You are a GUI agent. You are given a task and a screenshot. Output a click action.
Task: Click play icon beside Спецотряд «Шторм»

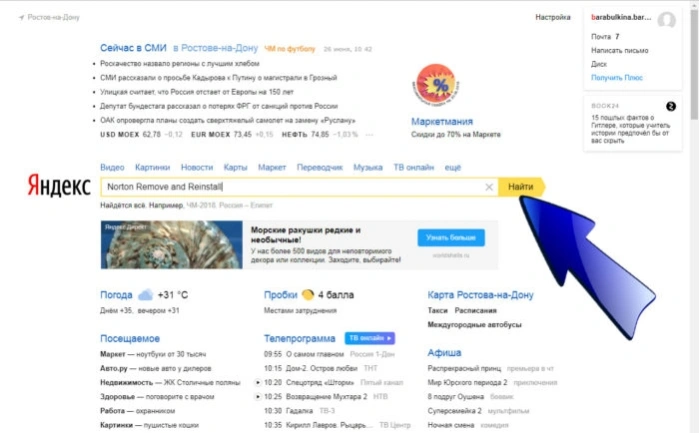(x=258, y=382)
